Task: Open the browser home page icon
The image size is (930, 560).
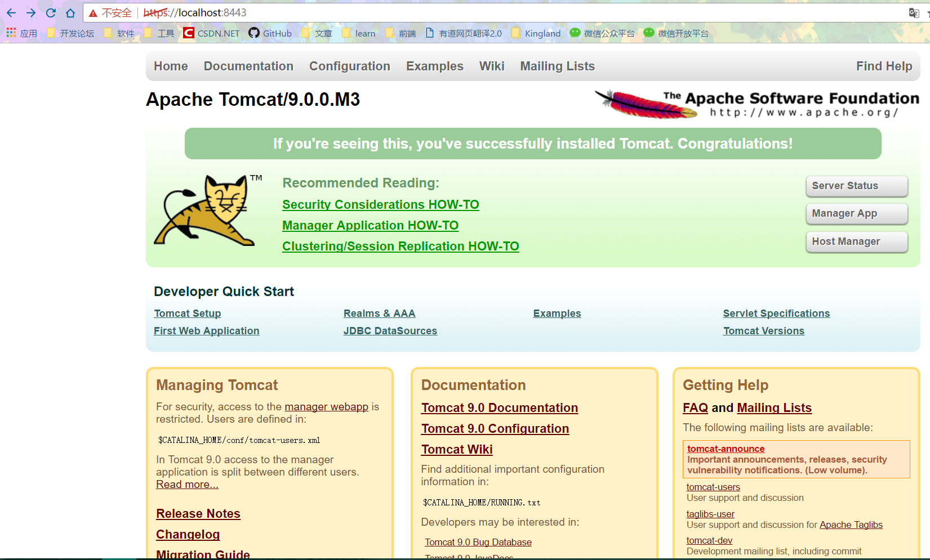Action: pos(70,12)
